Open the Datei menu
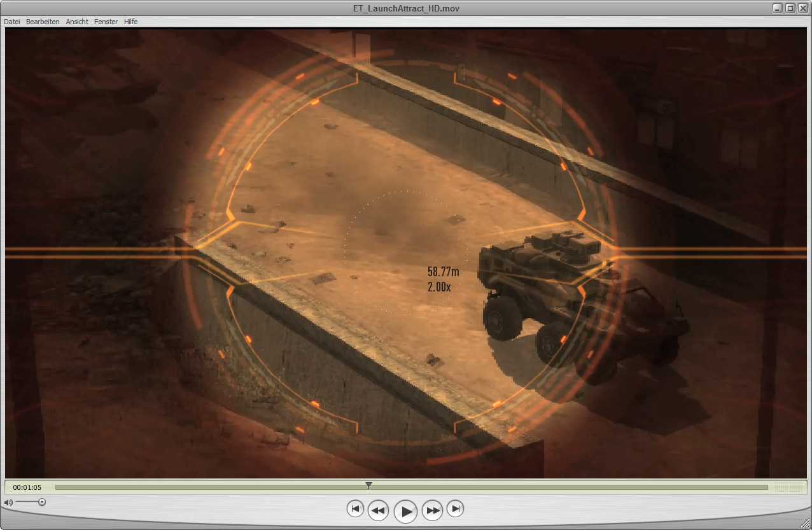Image resolution: width=812 pixels, height=530 pixels. (11, 22)
